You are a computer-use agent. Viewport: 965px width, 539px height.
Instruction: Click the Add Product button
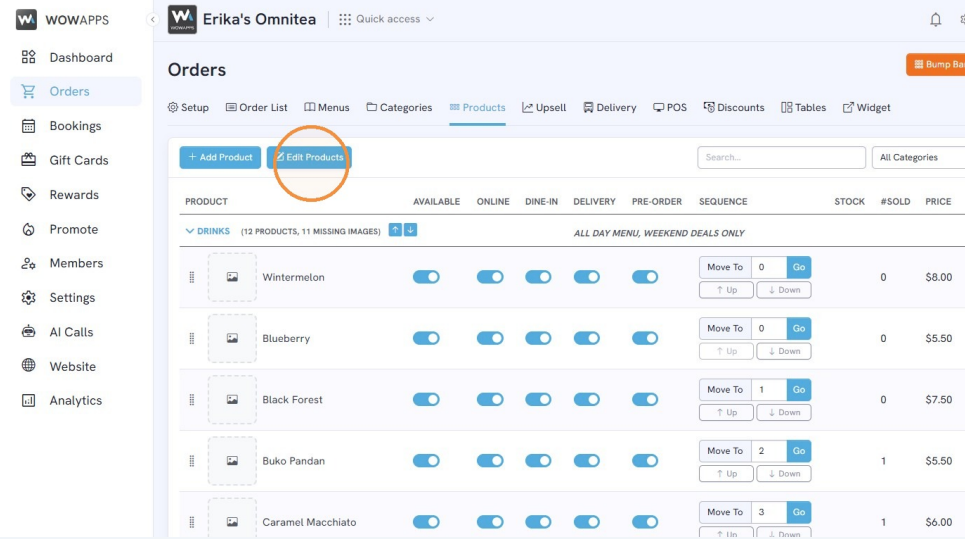coord(220,158)
